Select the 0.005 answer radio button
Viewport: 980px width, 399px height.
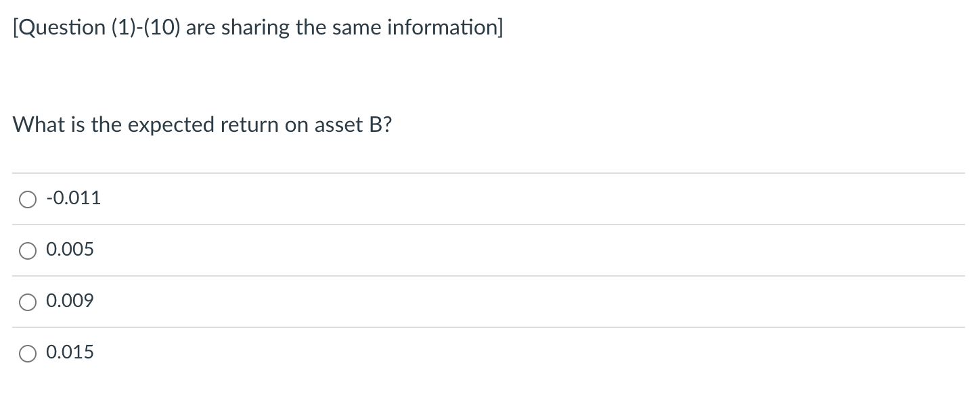click(x=28, y=250)
